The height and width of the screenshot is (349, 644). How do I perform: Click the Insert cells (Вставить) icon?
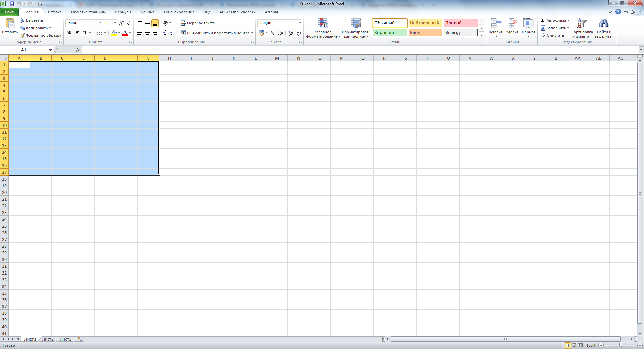click(496, 23)
